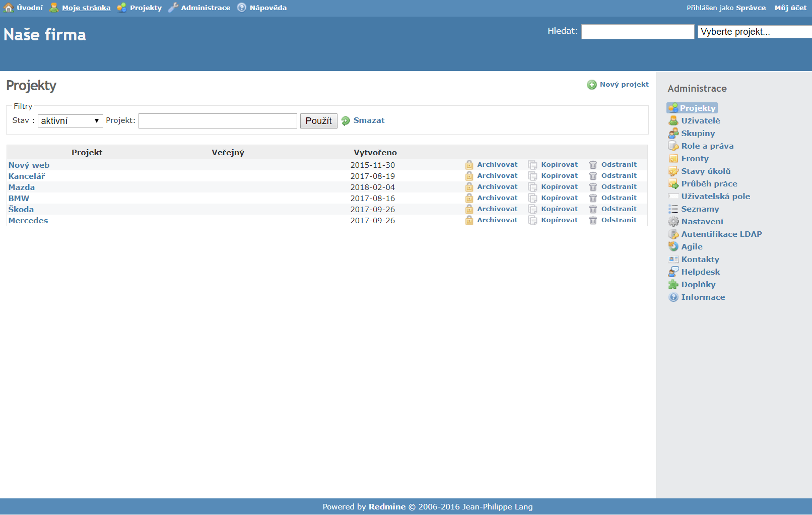Click the Uživatelé icon in the sidebar
This screenshot has width=812, height=515.
click(x=673, y=120)
